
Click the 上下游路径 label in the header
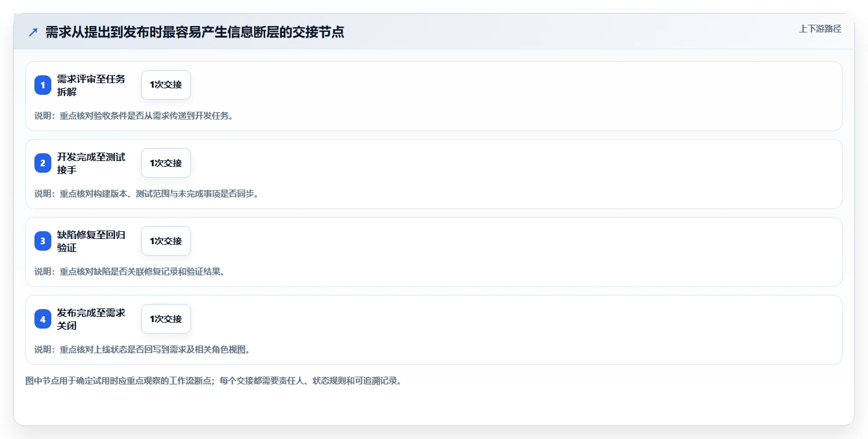(820, 29)
